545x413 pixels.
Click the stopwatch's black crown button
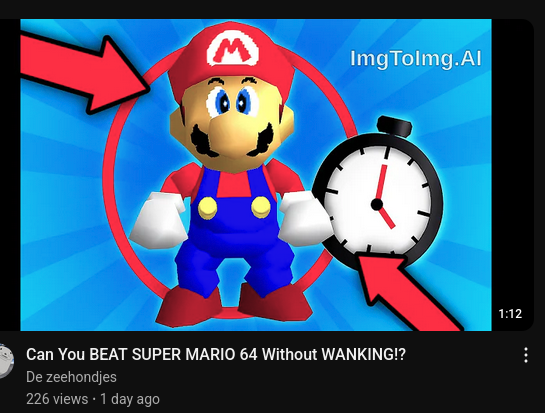394,126
